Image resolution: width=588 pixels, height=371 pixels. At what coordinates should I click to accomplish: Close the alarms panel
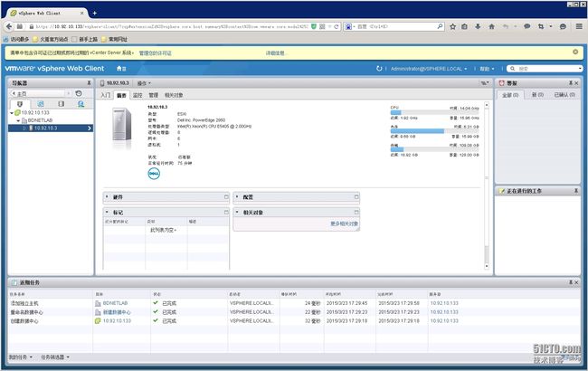click(576, 83)
